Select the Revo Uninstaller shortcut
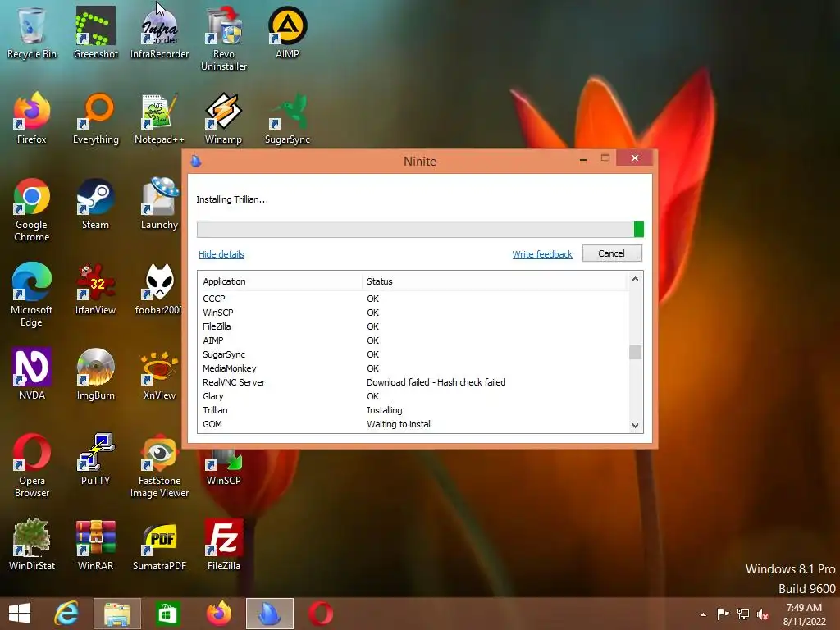Screen dimensions: 840x630 tap(224, 39)
